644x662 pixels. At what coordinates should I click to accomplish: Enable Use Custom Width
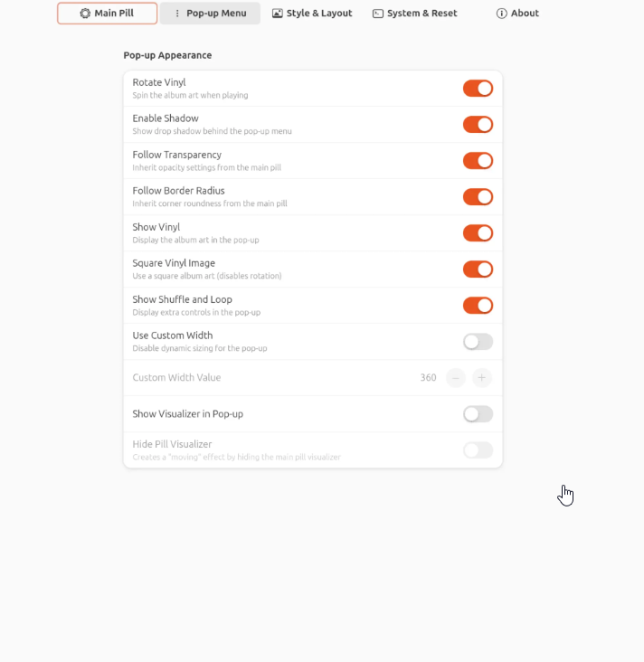tap(478, 342)
